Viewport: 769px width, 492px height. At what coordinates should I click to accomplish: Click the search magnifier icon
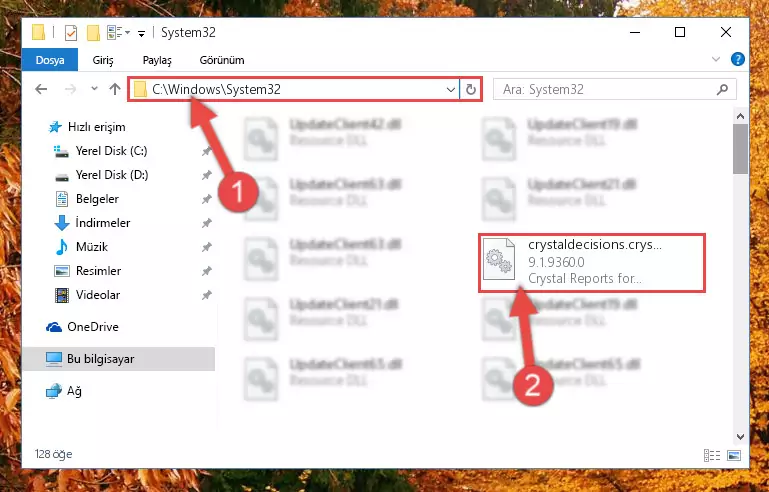pyautogui.click(x=722, y=89)
